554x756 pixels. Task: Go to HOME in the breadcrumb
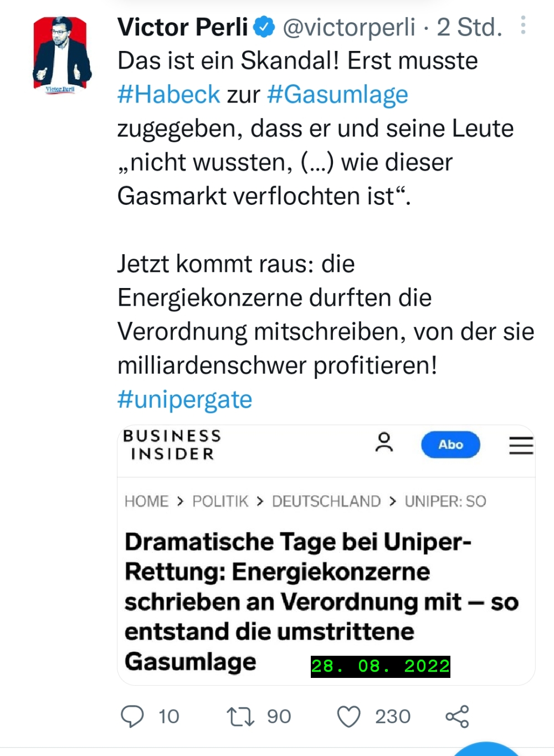tap(146, 501)
